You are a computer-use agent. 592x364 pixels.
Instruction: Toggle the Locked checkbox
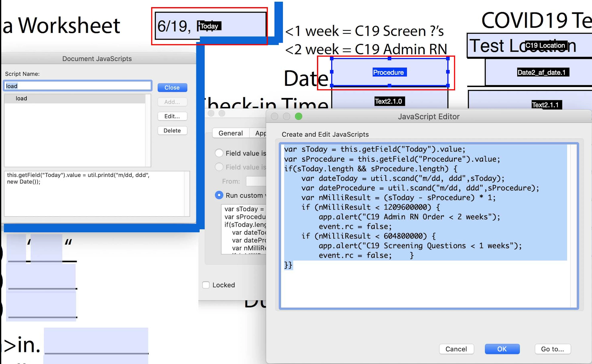click(206, 285)
